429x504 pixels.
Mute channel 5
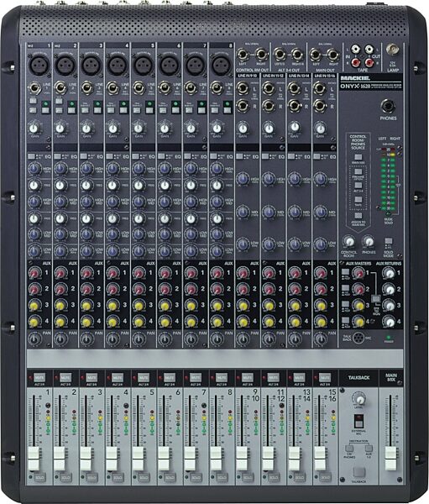pos(144,378)
